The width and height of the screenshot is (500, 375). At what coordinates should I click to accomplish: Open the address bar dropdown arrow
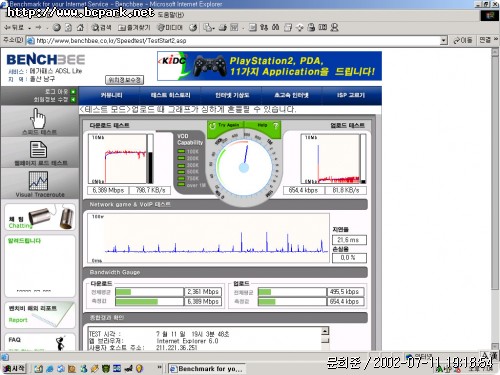tap(443, 41)
